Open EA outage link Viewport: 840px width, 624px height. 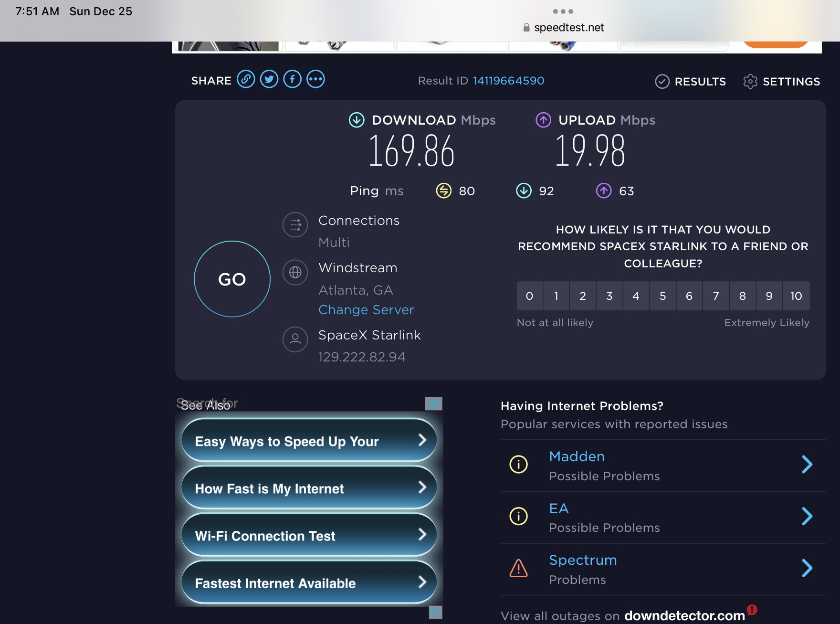(559, 508)
